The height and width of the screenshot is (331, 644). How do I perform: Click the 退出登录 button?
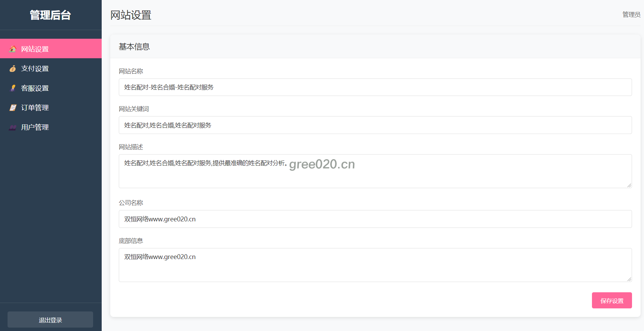50,320
